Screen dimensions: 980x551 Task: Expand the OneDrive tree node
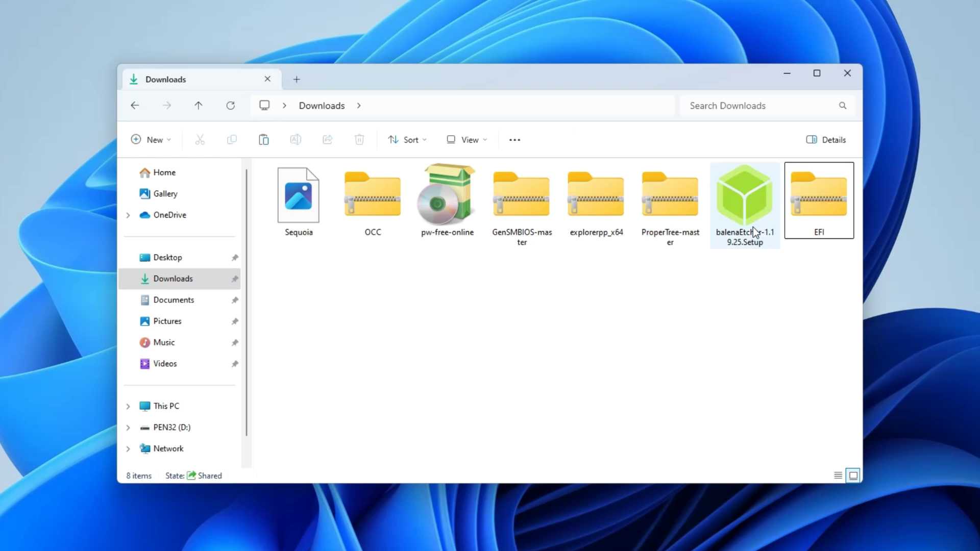pos(128,215)
